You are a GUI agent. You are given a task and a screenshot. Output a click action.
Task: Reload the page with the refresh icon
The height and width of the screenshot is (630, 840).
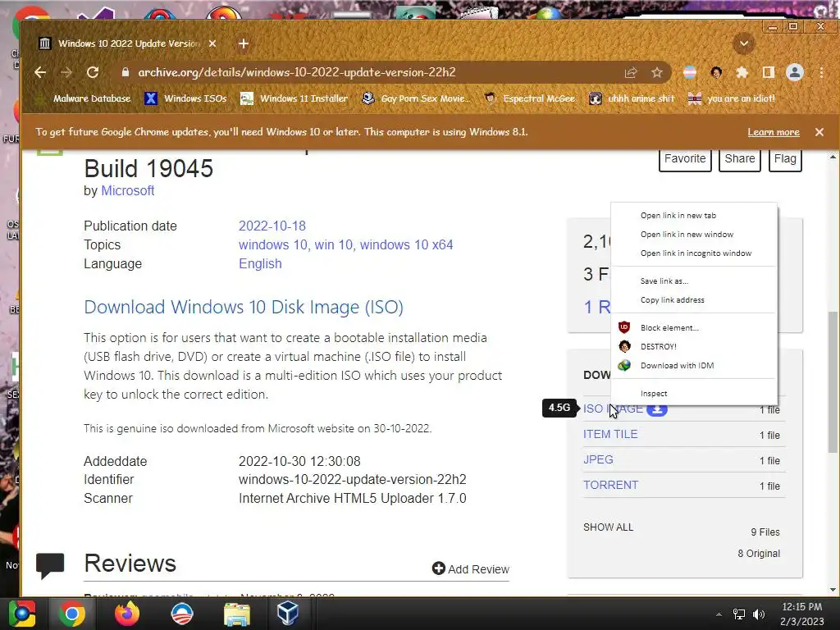point(93,72)
